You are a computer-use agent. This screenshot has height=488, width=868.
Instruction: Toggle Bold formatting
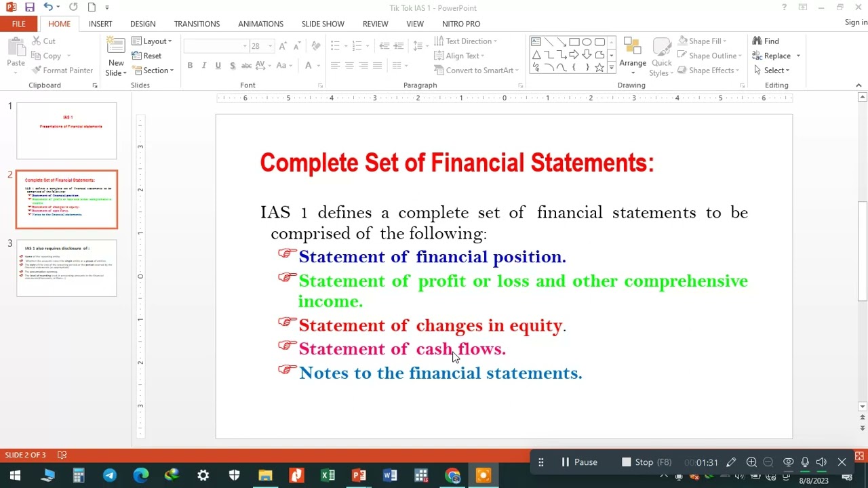point(190,66)
